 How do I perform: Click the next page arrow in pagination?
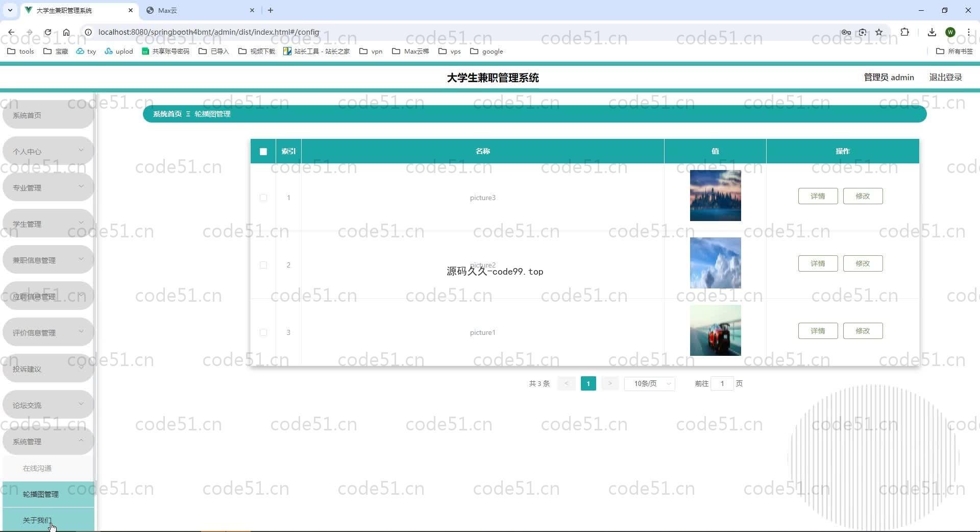click(609, 383)
